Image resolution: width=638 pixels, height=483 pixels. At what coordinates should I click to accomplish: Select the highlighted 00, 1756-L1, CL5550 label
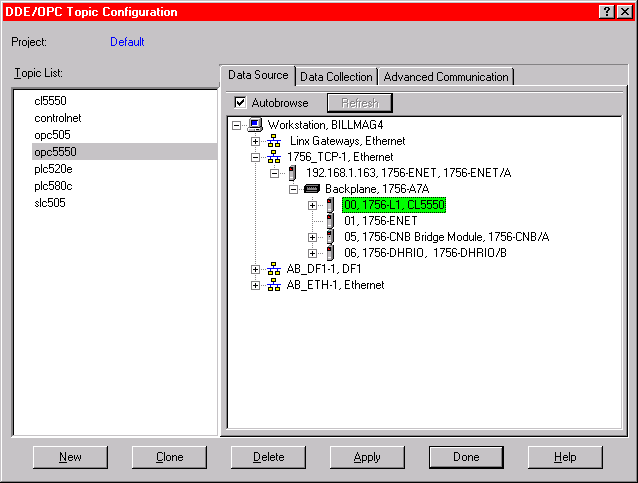[394, 205]
